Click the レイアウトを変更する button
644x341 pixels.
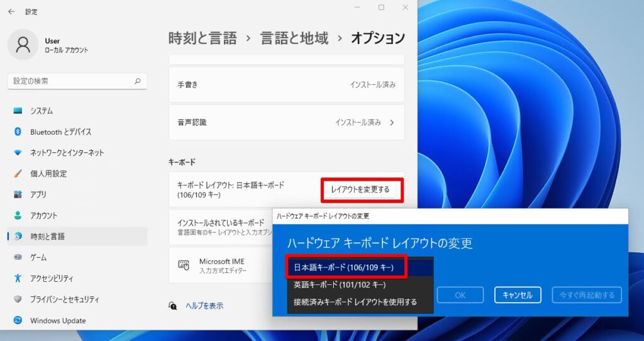tap(360, 189)
